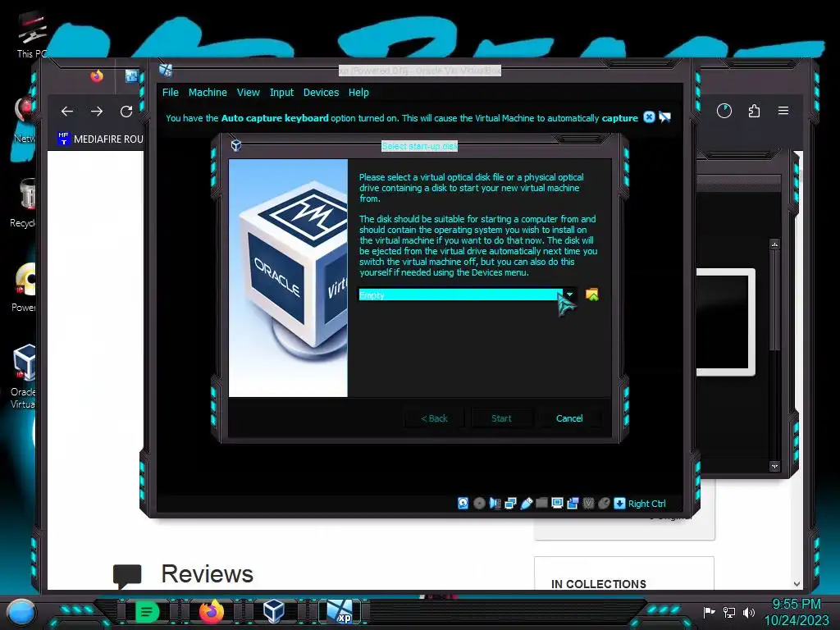Click the USB devices status icon
The image size is (840, 630).
[x=526, y=503]
